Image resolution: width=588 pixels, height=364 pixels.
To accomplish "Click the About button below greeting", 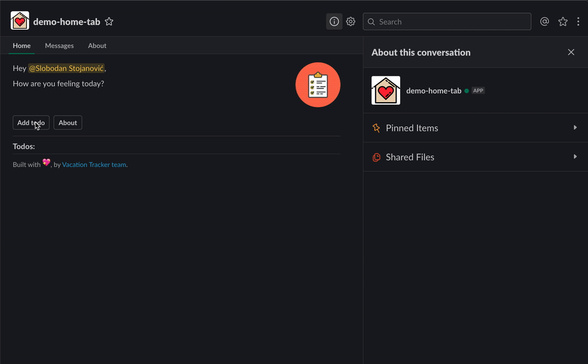I will (x=68, y=123).
